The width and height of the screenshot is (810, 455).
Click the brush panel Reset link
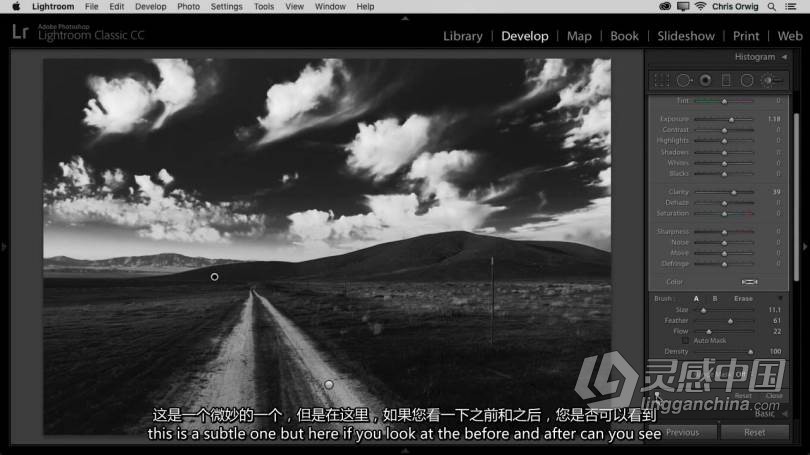click(743, 396)
